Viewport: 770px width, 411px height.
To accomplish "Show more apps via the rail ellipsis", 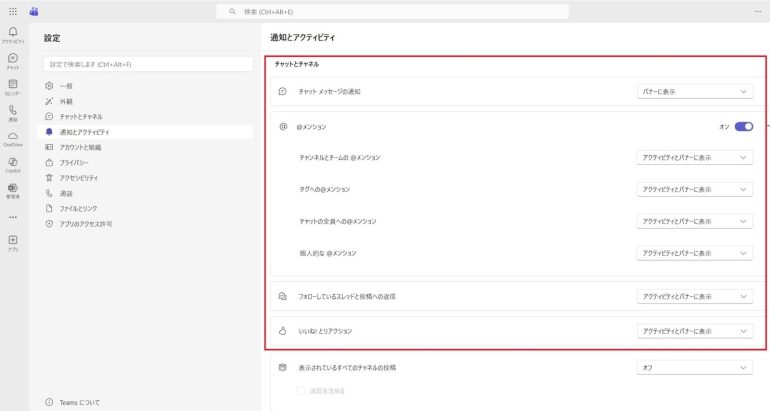I will pyautogui.click(x=13, y=216).
